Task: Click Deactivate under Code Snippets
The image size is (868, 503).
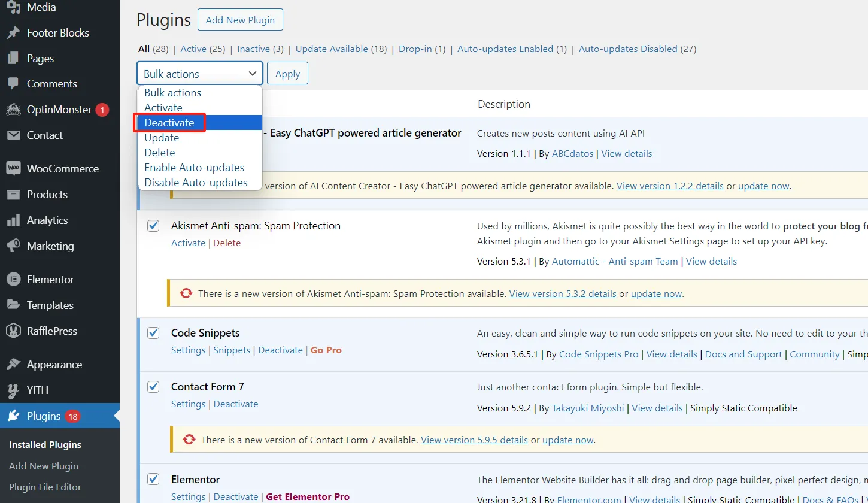Action: tap(280, 350)
